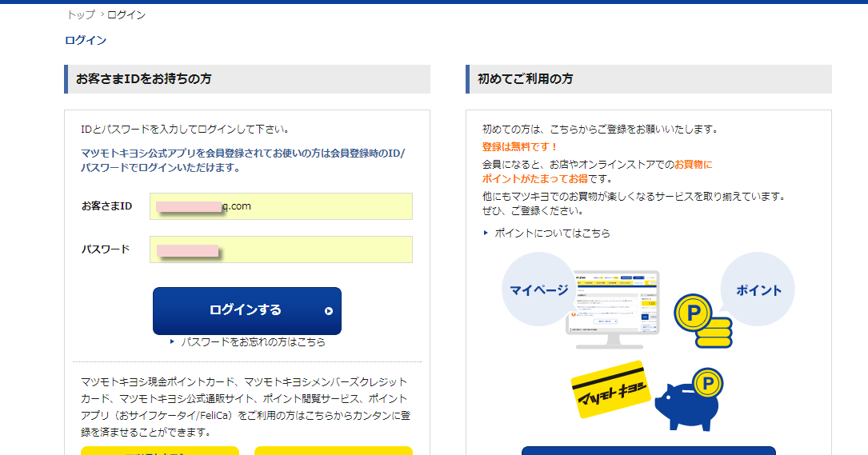Viewport: 868px width, 455px height.
Task: Click the yellow マツモトキヨシ card image
Action: (610, 389)
